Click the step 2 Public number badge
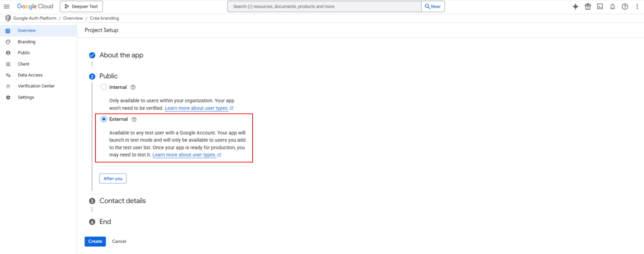Viewport: 644px width, 254px height. 92,76
